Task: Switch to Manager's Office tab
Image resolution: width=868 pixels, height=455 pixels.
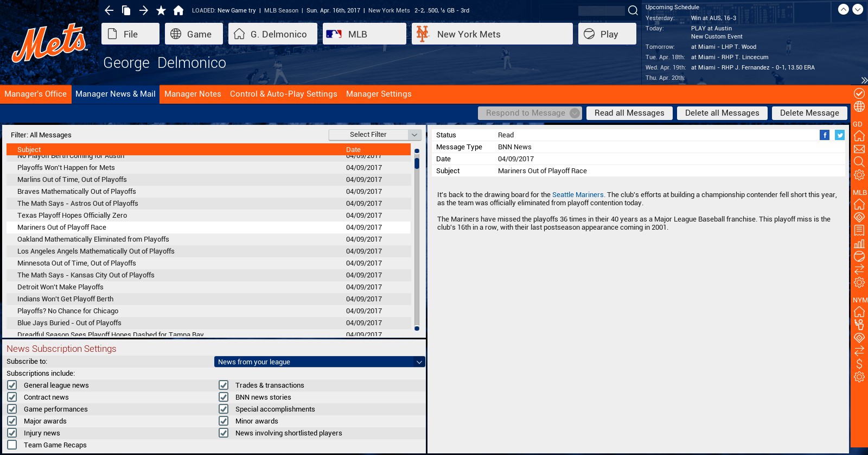Action: 36,94
